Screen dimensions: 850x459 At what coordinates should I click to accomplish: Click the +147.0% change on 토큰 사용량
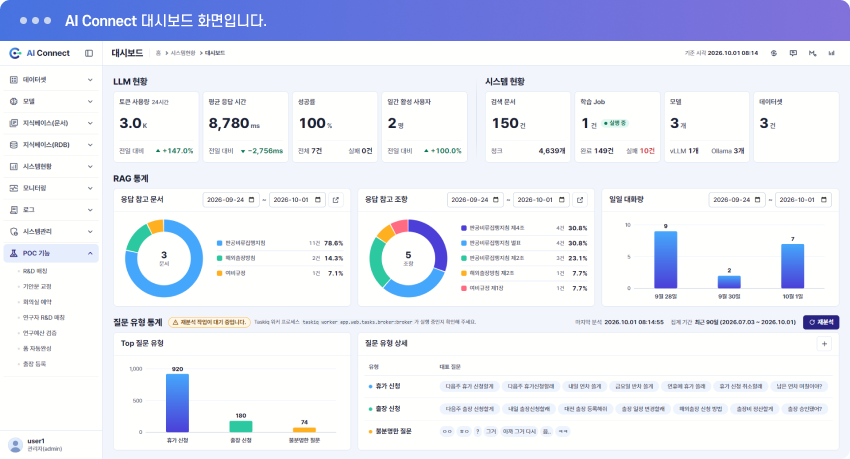pos(174,151)
